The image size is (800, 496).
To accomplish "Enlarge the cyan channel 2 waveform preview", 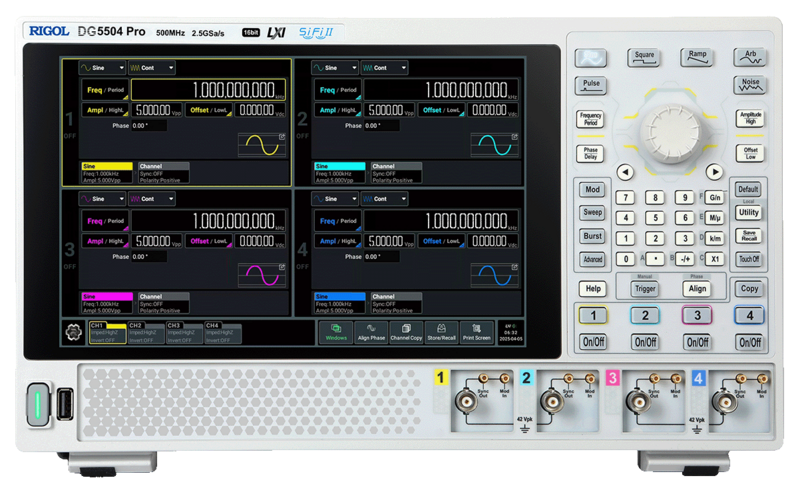I will pyautogui.click(x=494, y=145).
